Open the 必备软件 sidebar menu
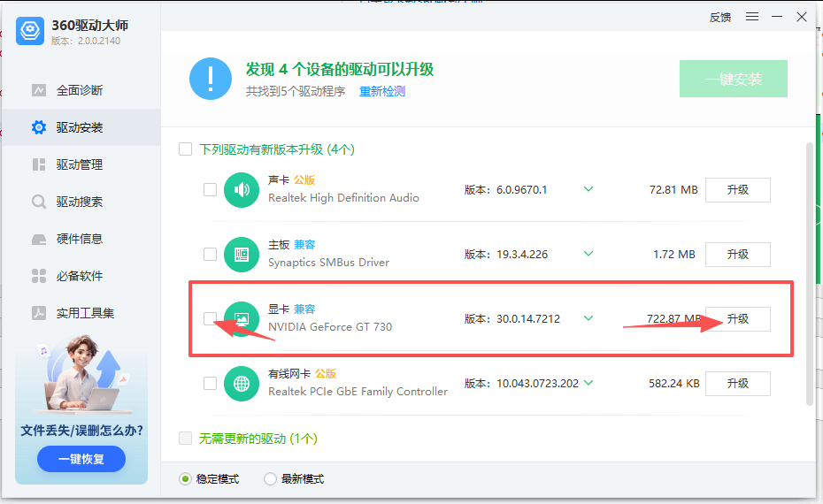Screen dimensions: 823x504 tap(81, 276)
